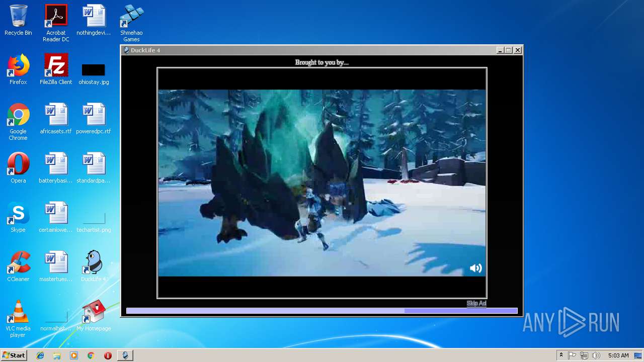Minimize the DuckLife 4 window
644x362 pixels.
[x=500, y=50]
